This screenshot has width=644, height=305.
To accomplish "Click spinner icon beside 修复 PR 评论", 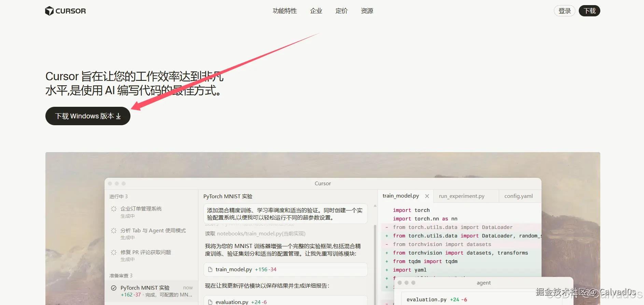I will pyautogui.click(x=114, y=252).
